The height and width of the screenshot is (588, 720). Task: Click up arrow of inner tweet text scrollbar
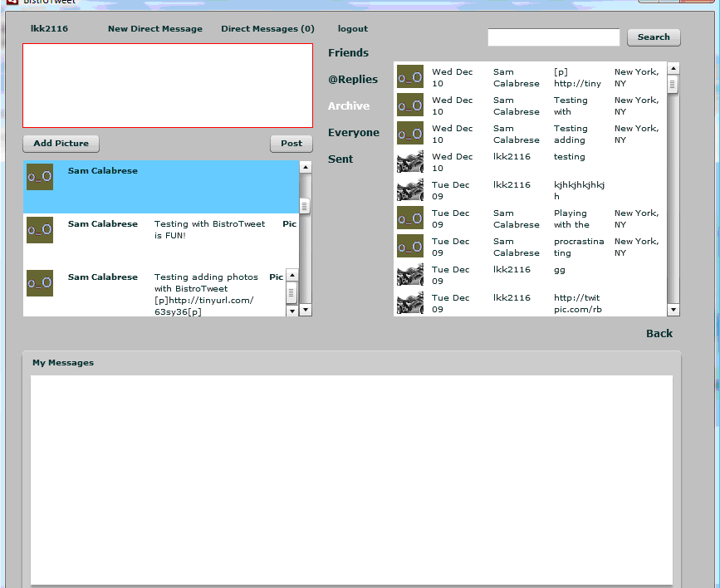click(292, 275)
